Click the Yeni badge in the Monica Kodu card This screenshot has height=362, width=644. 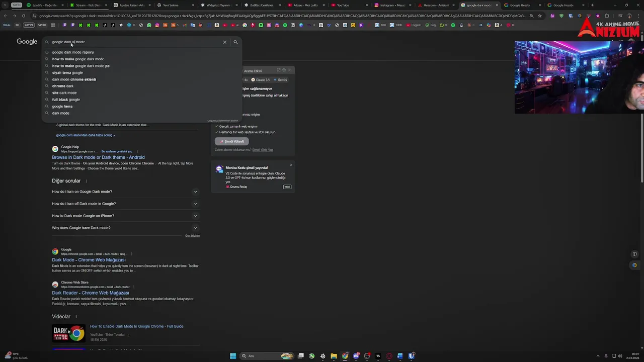(287, 187)
